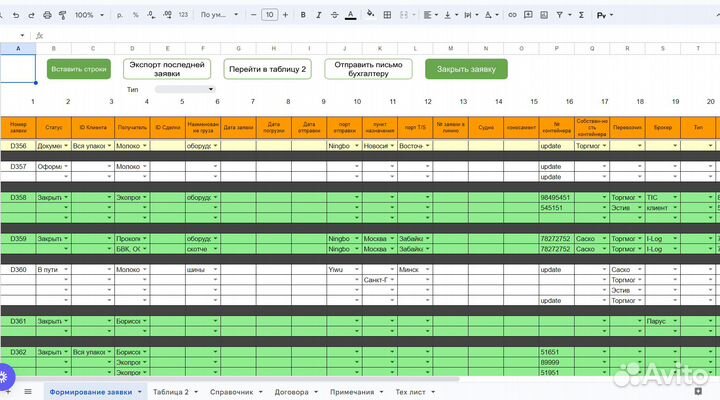Image resolution: width=720 pixels, height=400 pixels.
Task: Create a filter
Action: pos(559,15)
